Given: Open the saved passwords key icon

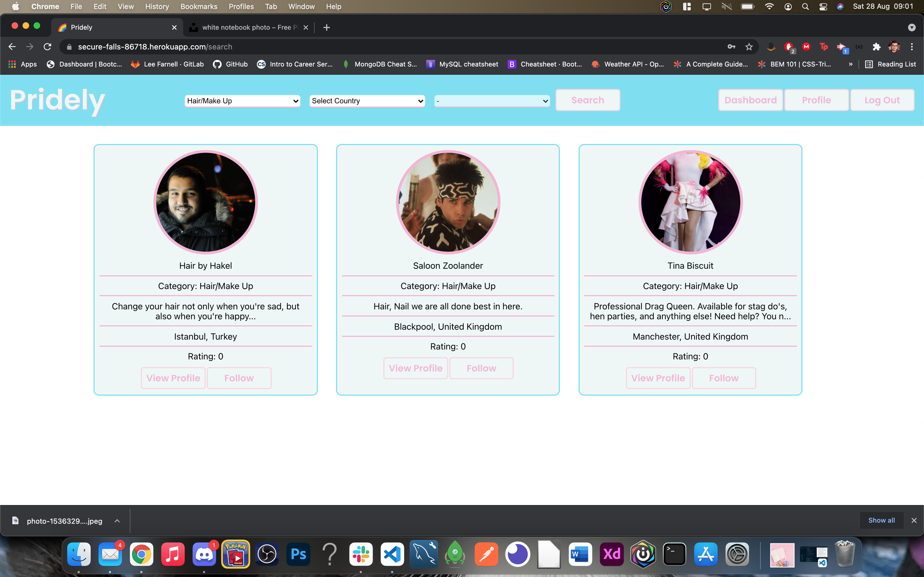Looking at the screenshot, I should point(731,46).
